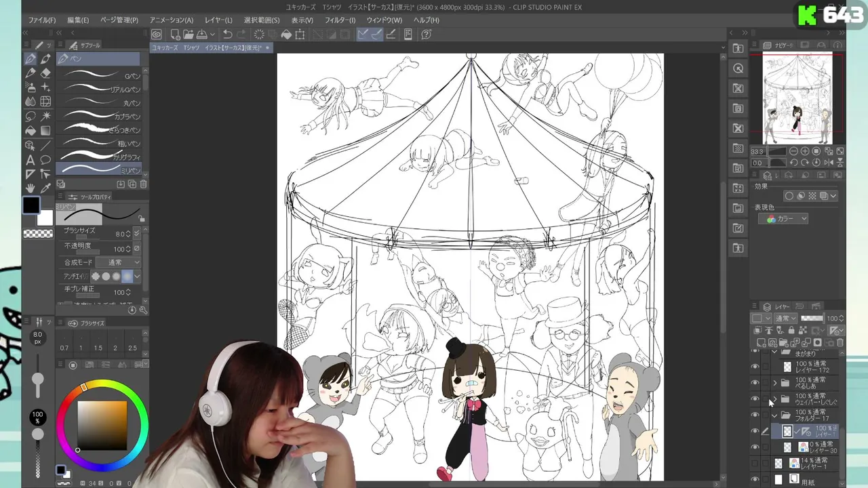
Task: Click zoom out minus button in Navigator
Action: coord(794,151)
